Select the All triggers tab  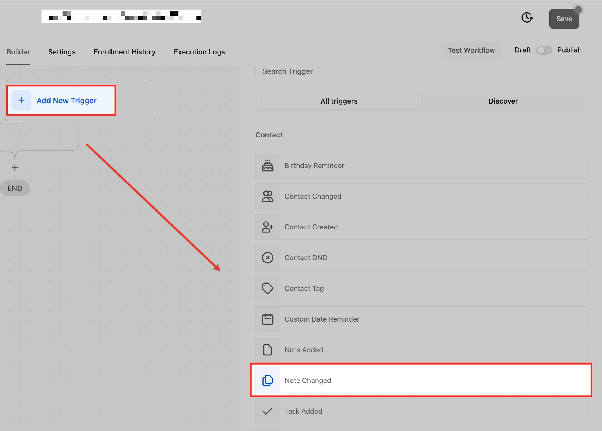tap(339, 101)
